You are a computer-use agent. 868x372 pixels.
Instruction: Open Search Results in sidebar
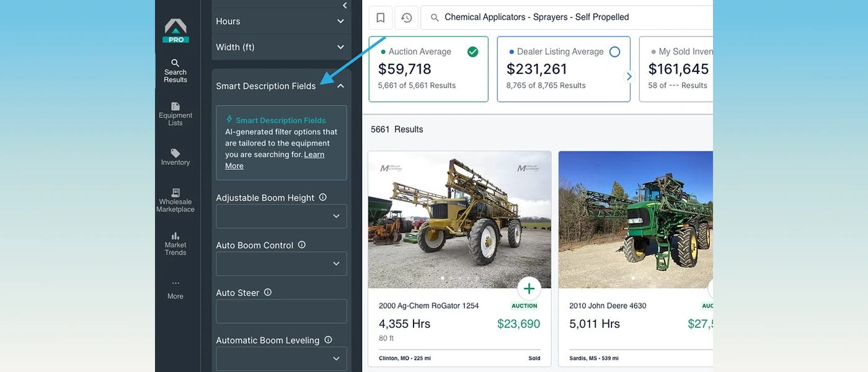175,71
